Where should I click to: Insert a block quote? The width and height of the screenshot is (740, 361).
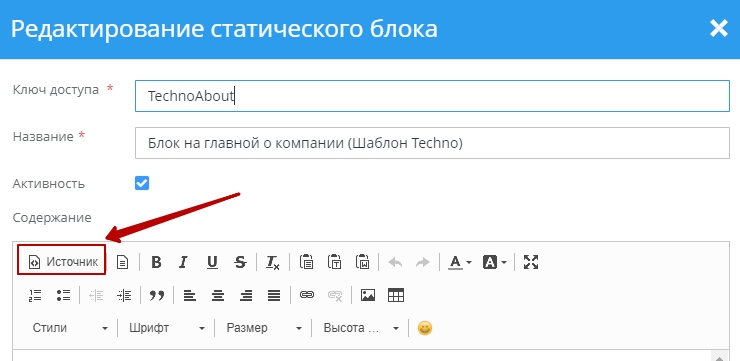pyautogui.click(x=157, y=295)
